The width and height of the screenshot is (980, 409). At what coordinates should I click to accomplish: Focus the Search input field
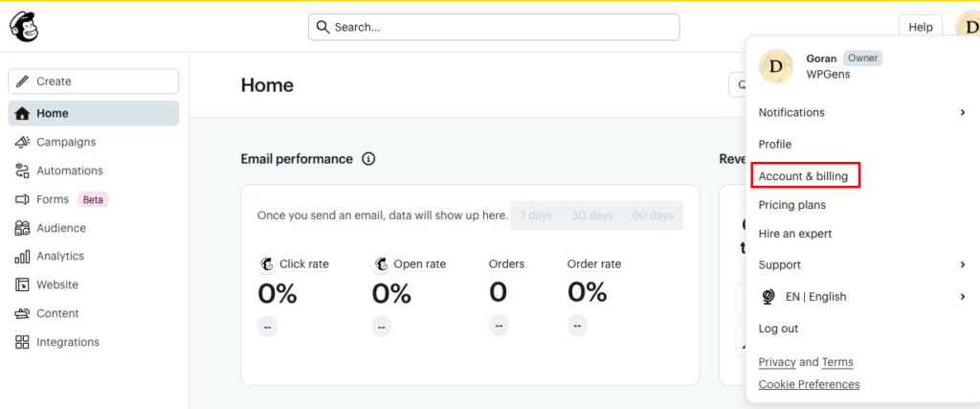(x=494, y=27)
